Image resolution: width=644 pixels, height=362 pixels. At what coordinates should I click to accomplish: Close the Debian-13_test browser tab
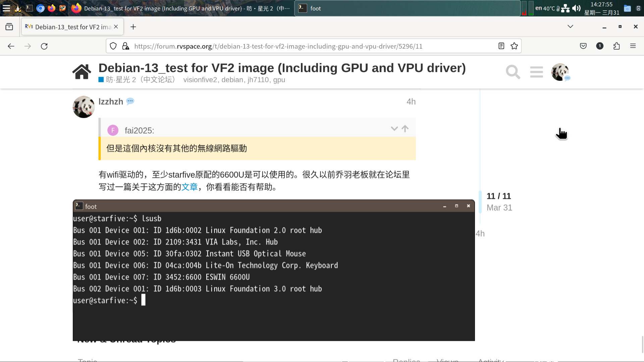click(116, 27)
